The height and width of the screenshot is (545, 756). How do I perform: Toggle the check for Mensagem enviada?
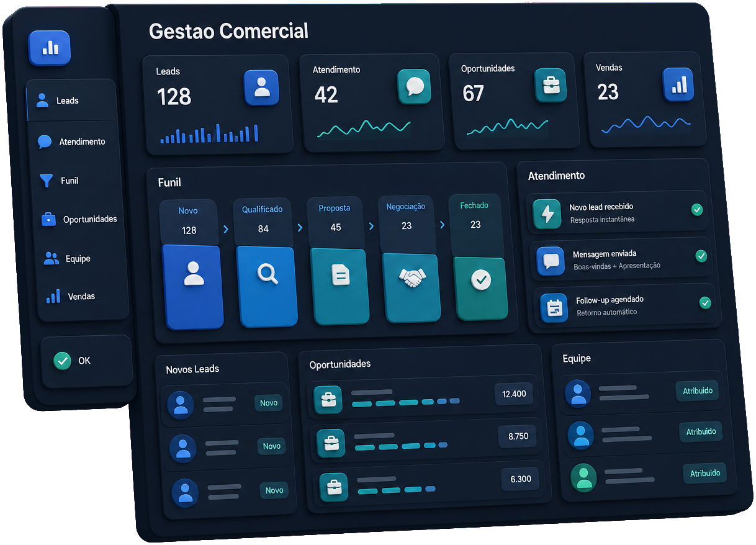[701, 256]
